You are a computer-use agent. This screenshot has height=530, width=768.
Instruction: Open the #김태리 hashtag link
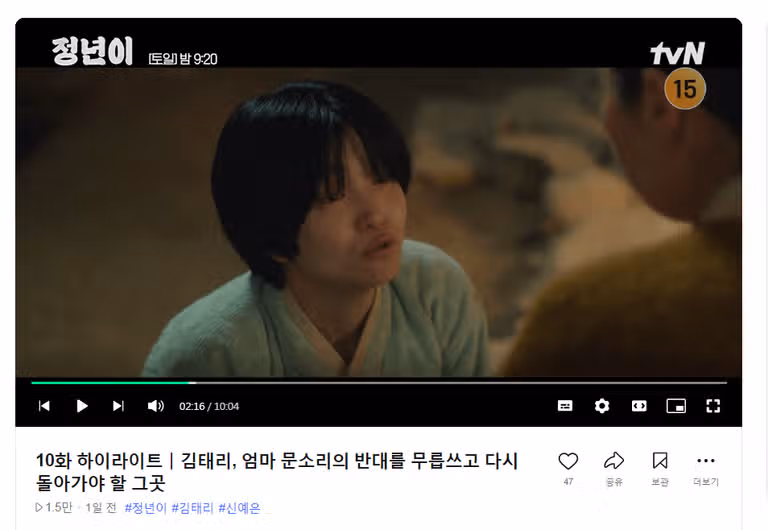pyautogui.click(x=192, y=508)
